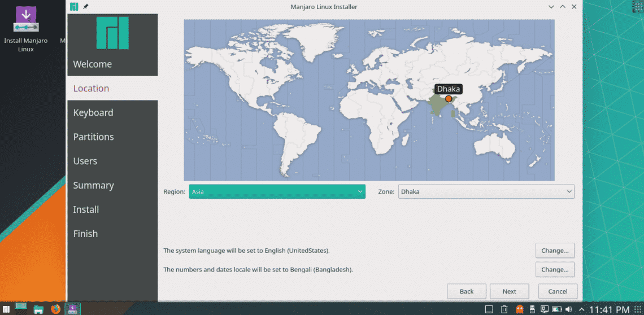Click the Manjaro icon in title bar
The height and width of the screenshot is (315, 644).
[x=74, y=7]
